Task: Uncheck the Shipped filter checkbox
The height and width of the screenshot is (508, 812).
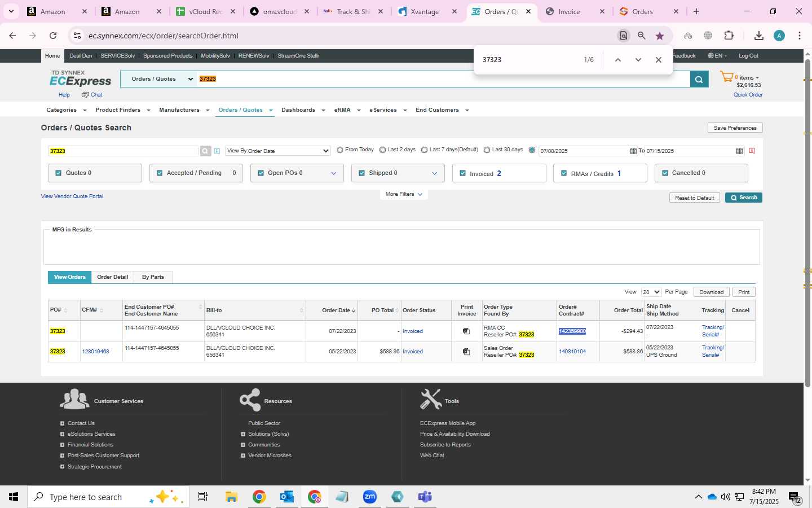Action: point(361,173)
